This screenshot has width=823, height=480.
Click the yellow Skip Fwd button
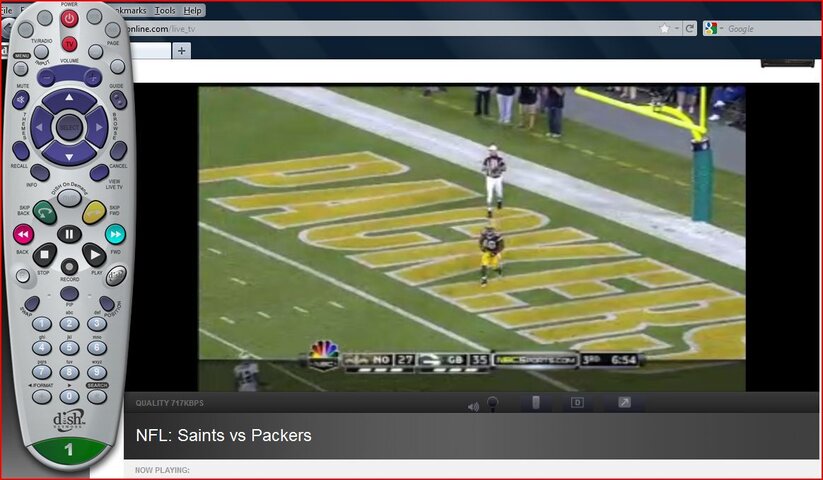click(94, 212)
